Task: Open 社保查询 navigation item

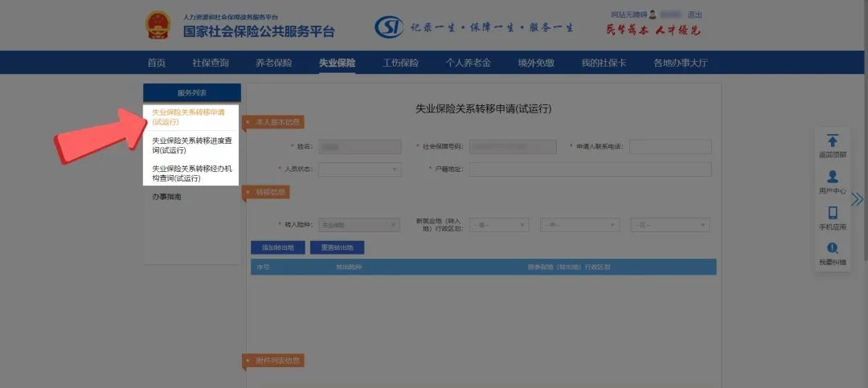Action: click(211, 63)
